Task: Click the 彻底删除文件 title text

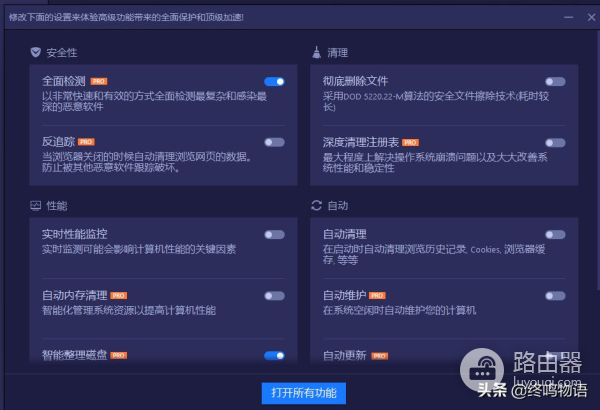Action: pos(355,81)
